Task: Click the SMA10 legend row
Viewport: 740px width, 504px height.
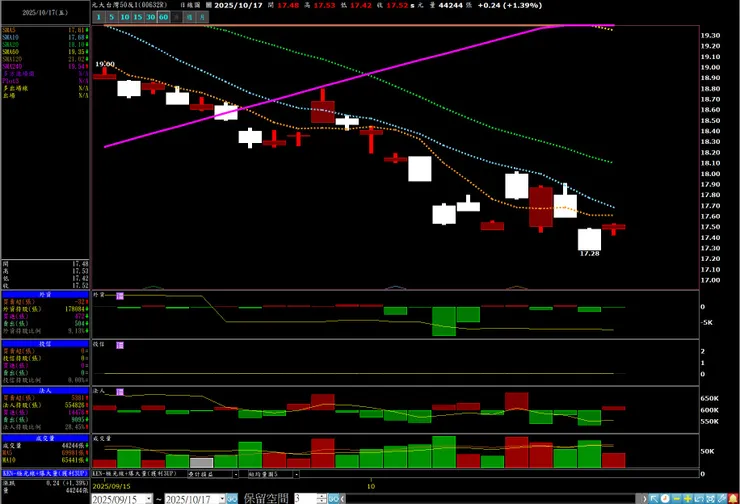Action: click(45, 37)
